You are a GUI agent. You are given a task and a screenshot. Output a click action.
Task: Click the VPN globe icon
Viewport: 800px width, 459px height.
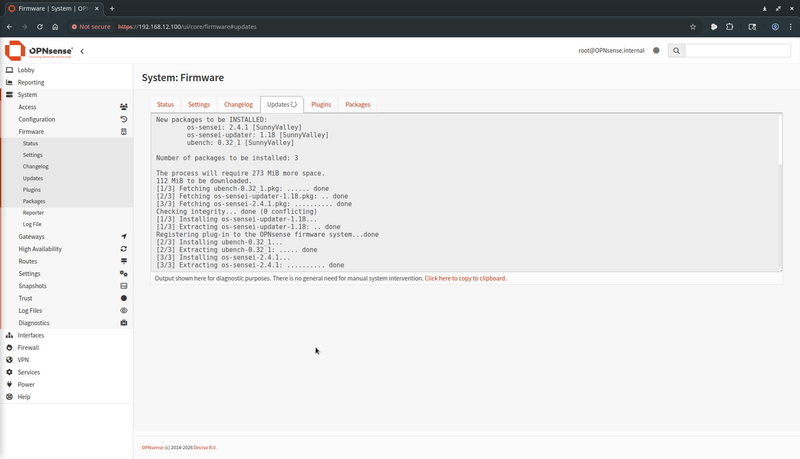click(x=9, y=360)
